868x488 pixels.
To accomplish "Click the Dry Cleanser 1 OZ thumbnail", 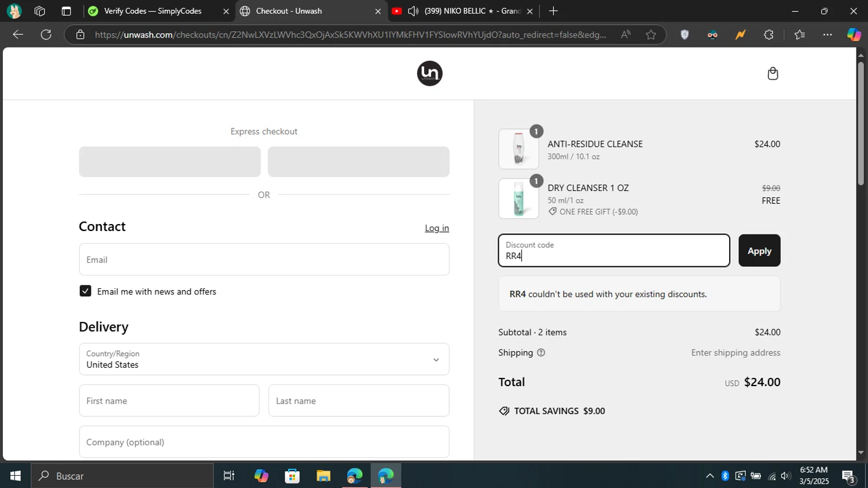I will pos(518,199).
